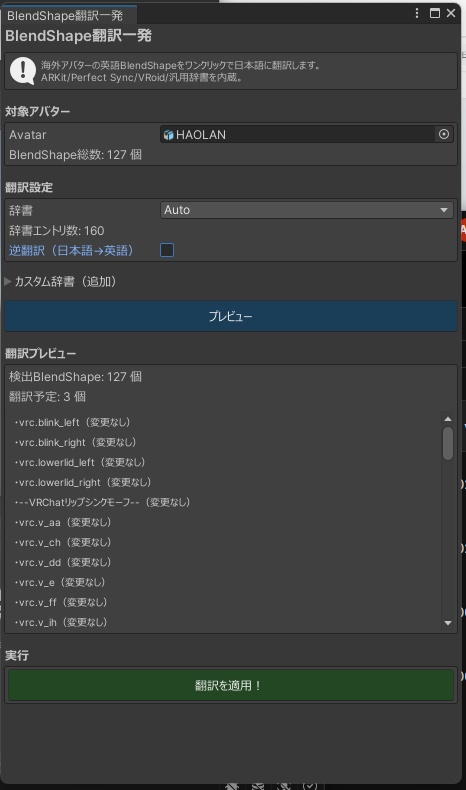The width and height of the screenshot is (466, 790).
Task: Click the preview list scroll down arrow
Action: 448,623
